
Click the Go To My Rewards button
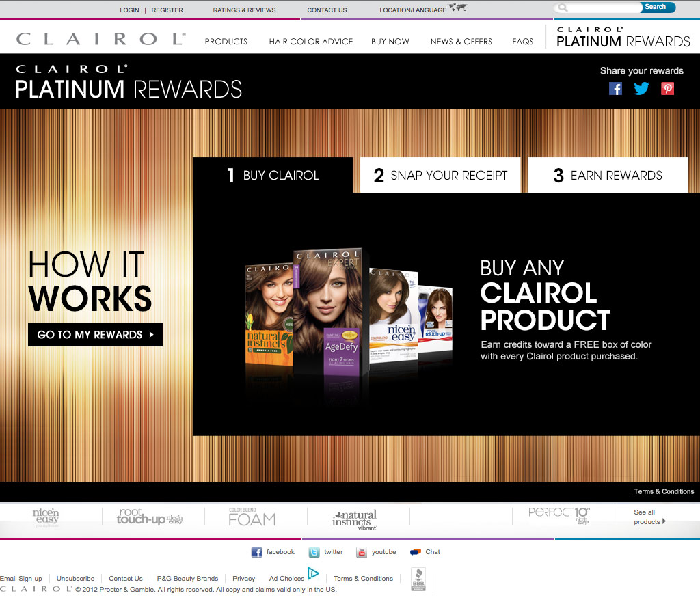pyautogui.click(x=95, y=335)
